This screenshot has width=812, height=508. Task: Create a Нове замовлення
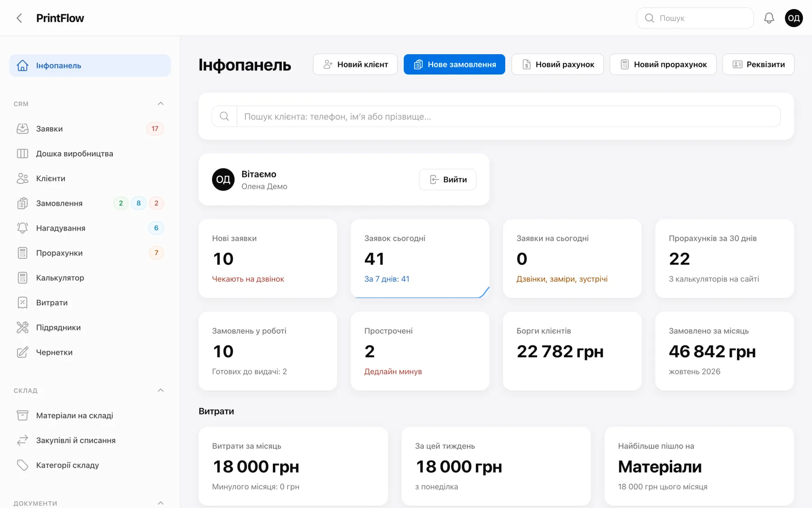pyautogui.click(x=454, y=65)
